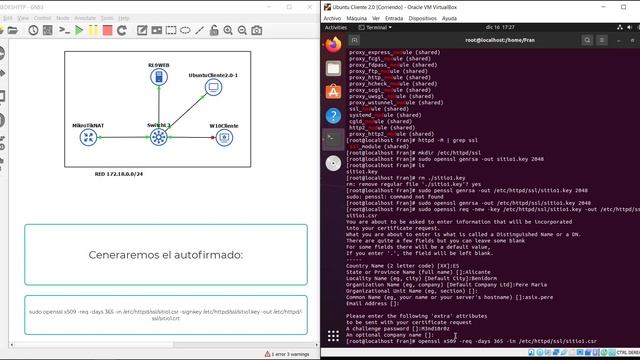Open the Ubuntu clock and calendar

[500, 27]
